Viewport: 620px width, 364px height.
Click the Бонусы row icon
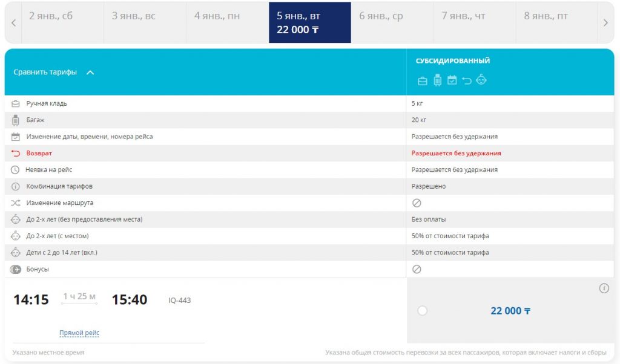[x=16, y=269]
